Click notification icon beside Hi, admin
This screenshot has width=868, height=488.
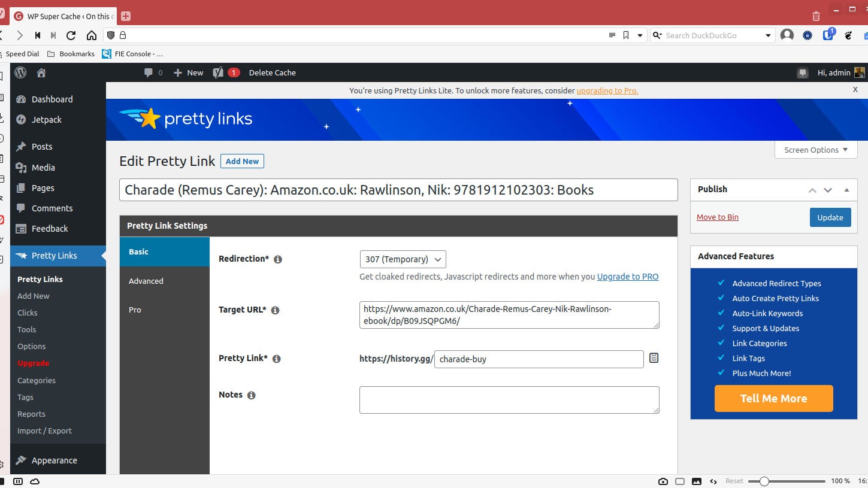coord(803,73)
